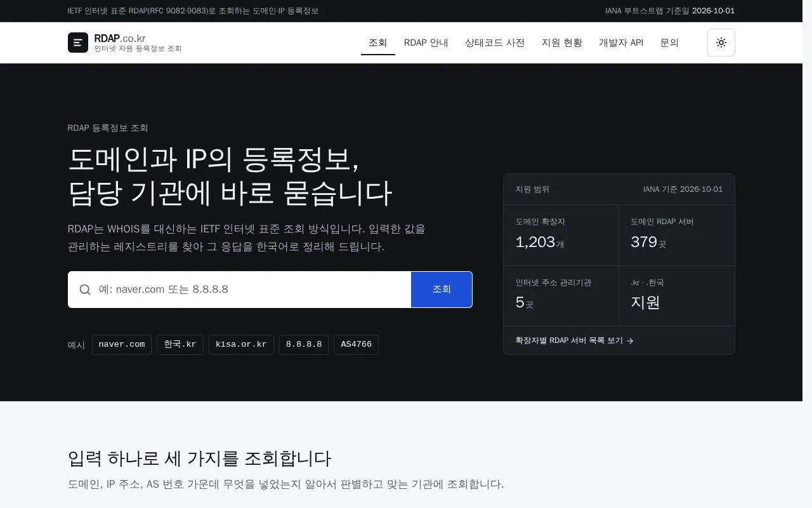Toggle the light/dark theme sun button
The image size is (812, 508).
(721, 43)
